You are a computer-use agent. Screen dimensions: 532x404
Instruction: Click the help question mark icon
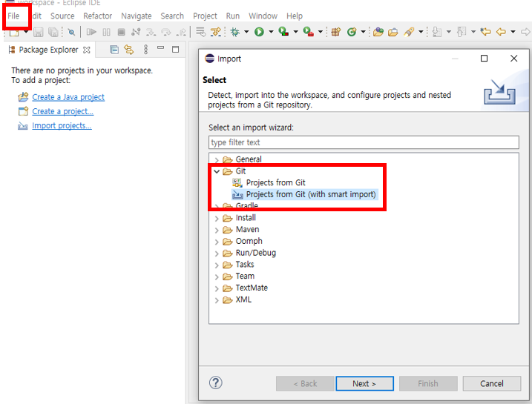point(216,383)
